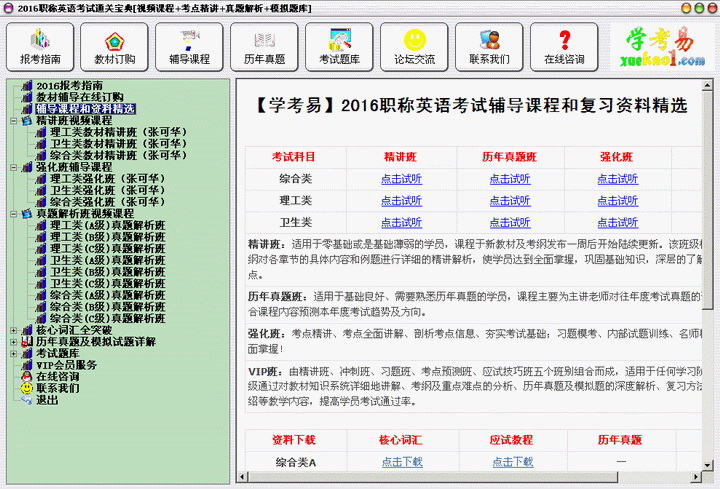Open 辅导课程 from the toolbar
Screen dimensions: 720x489
coord(189,47)
